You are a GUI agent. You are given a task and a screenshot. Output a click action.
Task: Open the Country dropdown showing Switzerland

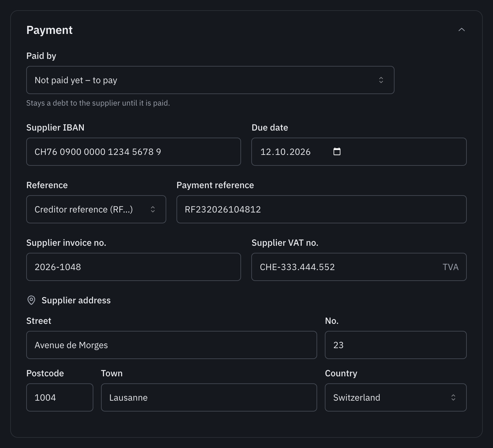coord(396,397)
